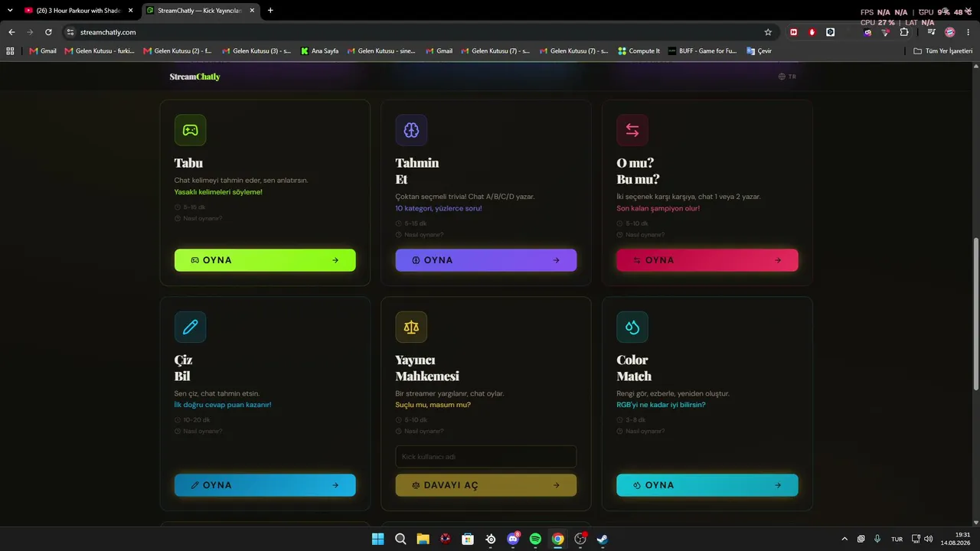Viewport: 980px width, 551px height.
Task: Start O mu? Bu mu? via red OYNA
Action: pyautogui.click(x=707, y=260)
